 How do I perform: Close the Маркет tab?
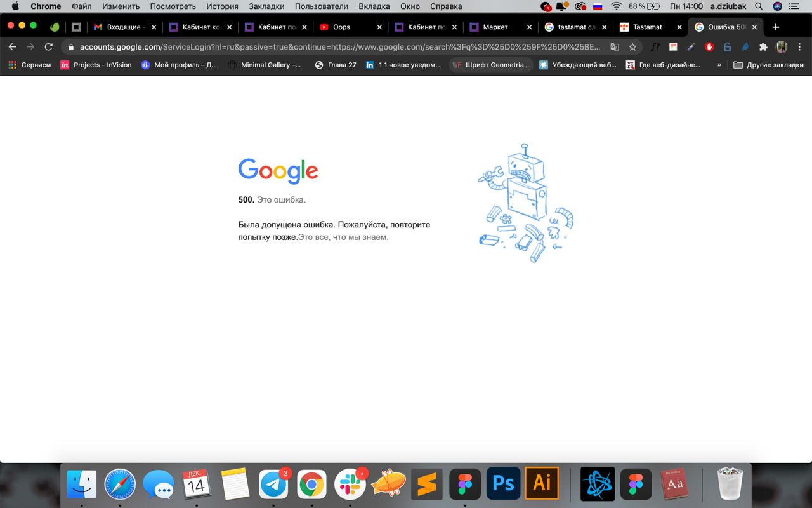[530, 27]
